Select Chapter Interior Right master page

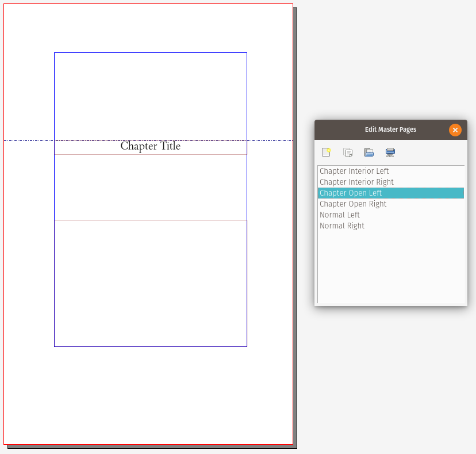[x=391, y=182]
